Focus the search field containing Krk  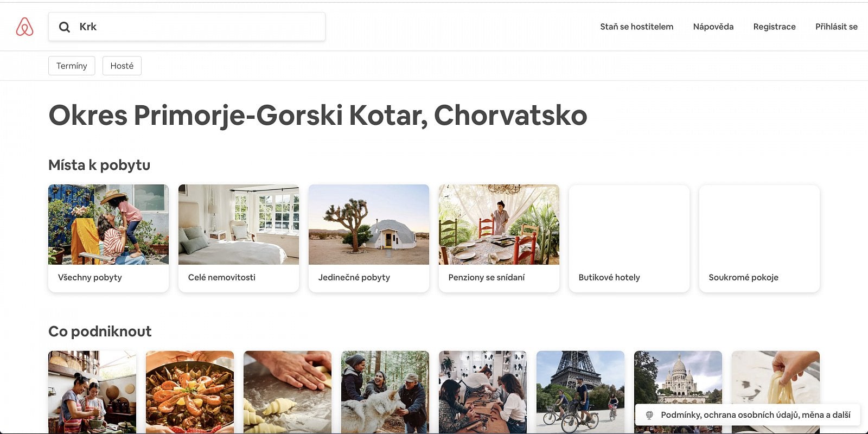click(187, 27)
